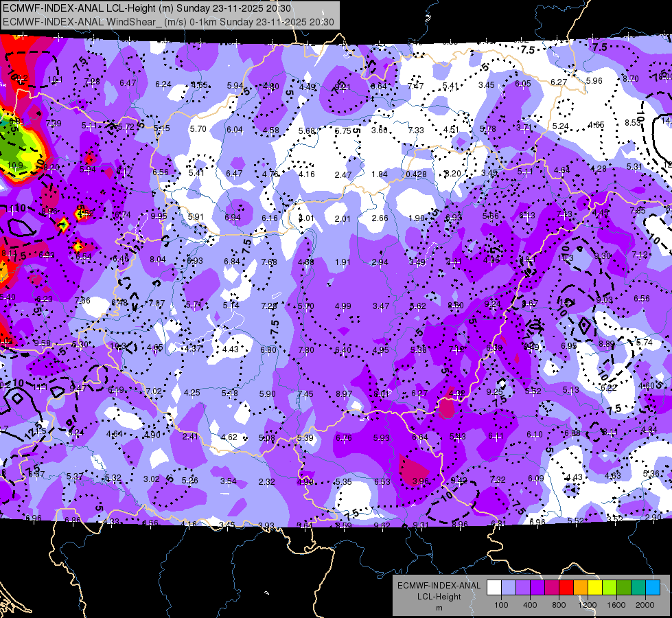Click the grid value 4.62
The image size is (672, 618).
[229, 437]
